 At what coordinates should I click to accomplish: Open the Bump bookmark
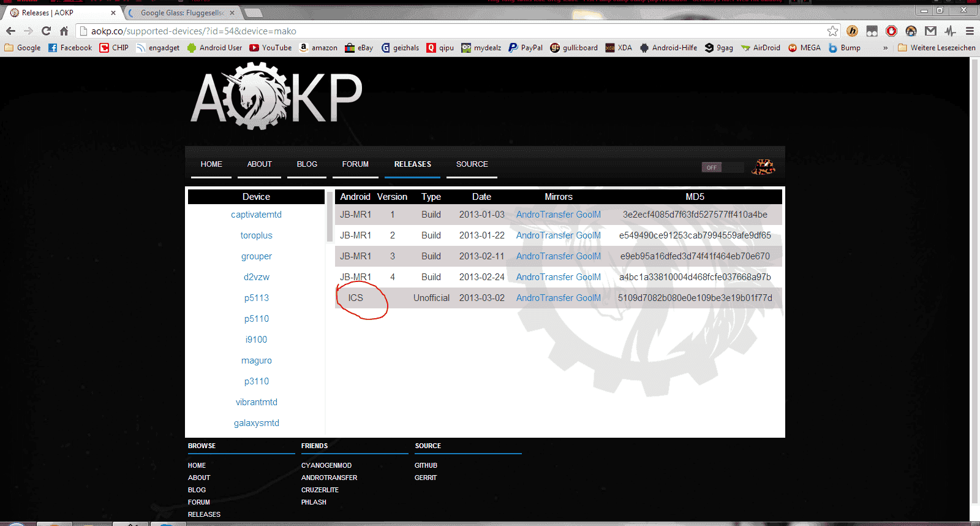(845, 48)
